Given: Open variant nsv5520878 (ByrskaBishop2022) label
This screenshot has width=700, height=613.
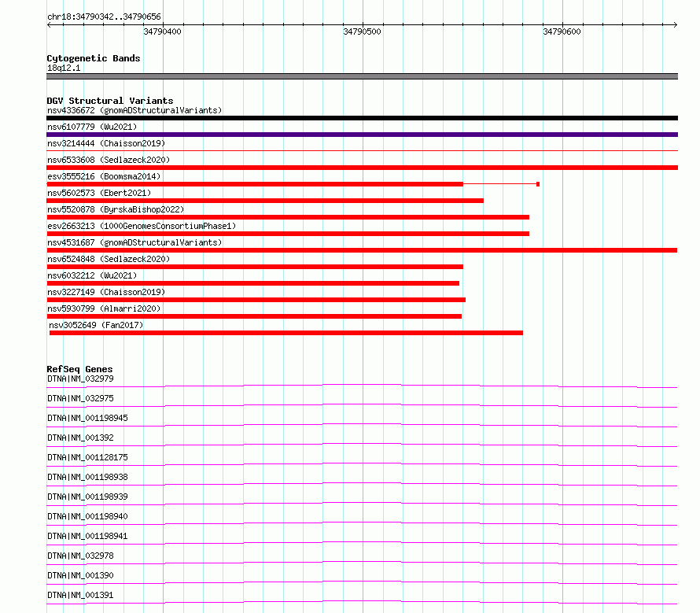Looking at the screenshot, I should click(116, 209).
